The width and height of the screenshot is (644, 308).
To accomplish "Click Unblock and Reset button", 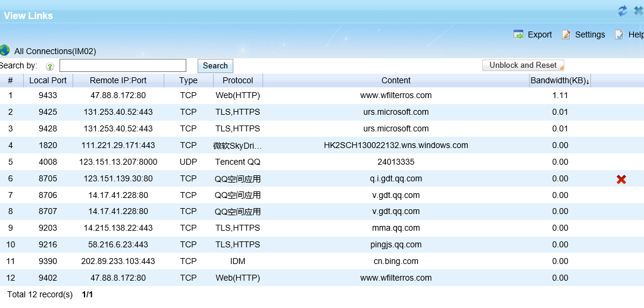I will click(x=523, y=65).
